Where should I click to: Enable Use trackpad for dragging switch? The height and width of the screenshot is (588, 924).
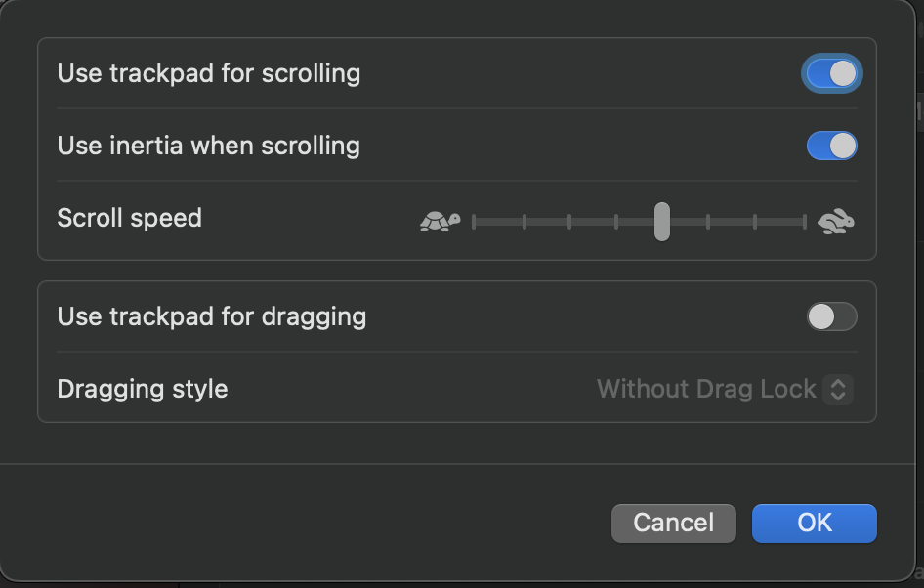[831, 316]
